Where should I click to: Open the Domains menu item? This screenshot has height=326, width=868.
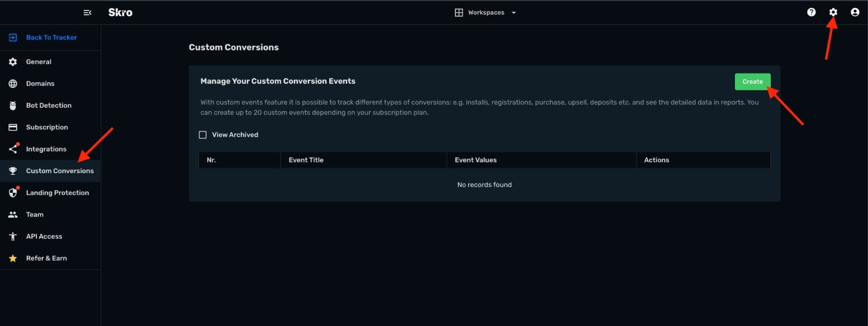50,84
